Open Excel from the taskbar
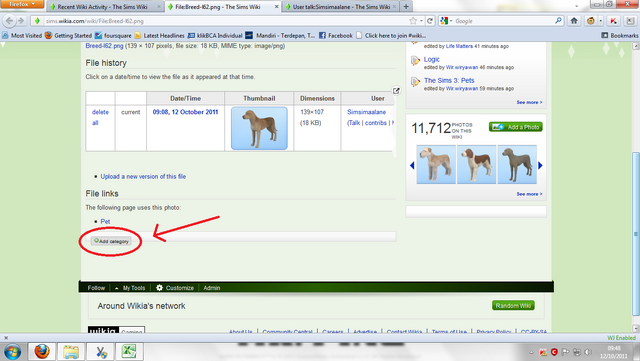This screenshot has width=640, height=361. (129, 352)
